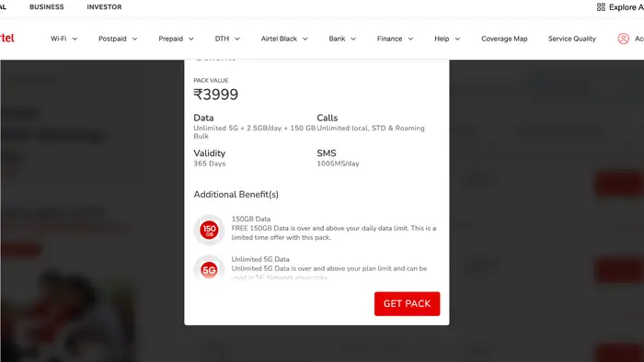Viewport: 644px width, 362px height.
Task: Expand the Wi-Fi dropdown menu
Action: pos(63,39)
